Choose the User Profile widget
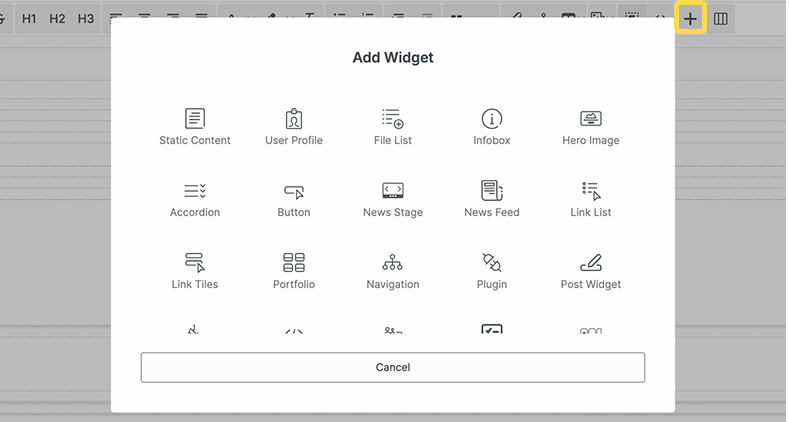789x422 pixels. click(x=294, y=127)
